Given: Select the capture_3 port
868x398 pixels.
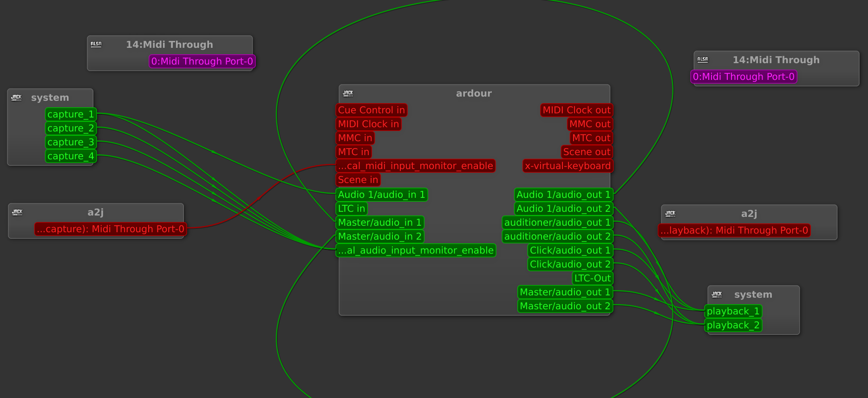Looking at the screenshot, I should pos(71,142).
